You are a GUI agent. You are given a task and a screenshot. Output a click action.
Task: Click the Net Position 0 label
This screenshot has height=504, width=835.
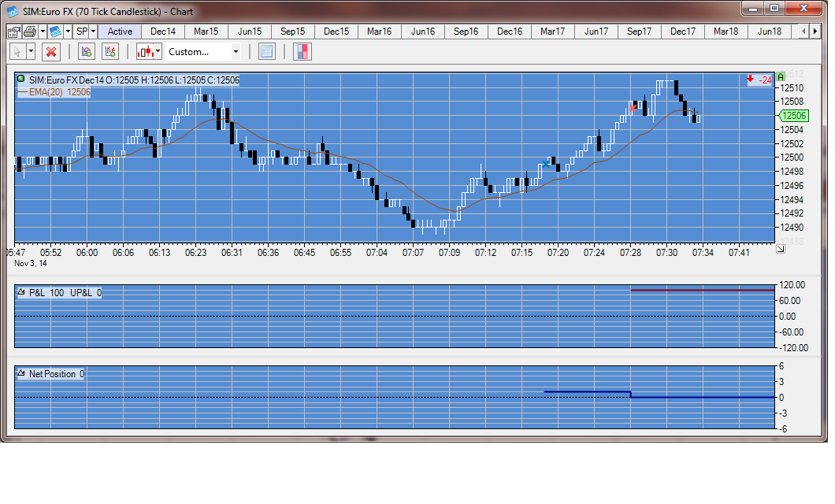57,374
